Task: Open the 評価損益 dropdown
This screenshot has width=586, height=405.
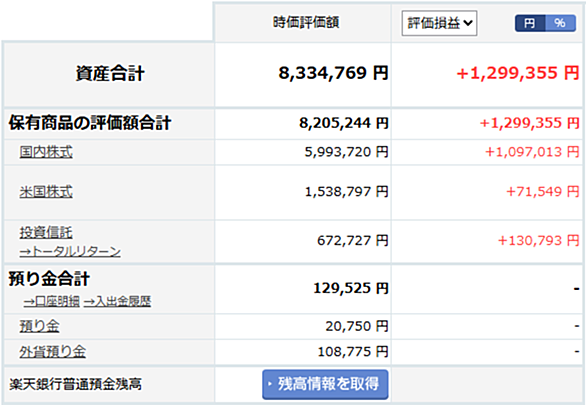Action: coord(439,23)
